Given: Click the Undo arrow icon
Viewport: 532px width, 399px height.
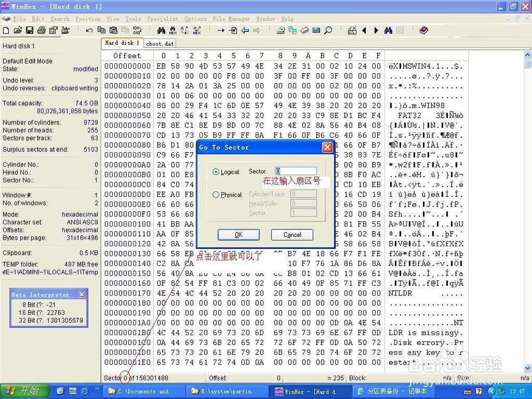Looking at the screenshot, I should point(89,30).
